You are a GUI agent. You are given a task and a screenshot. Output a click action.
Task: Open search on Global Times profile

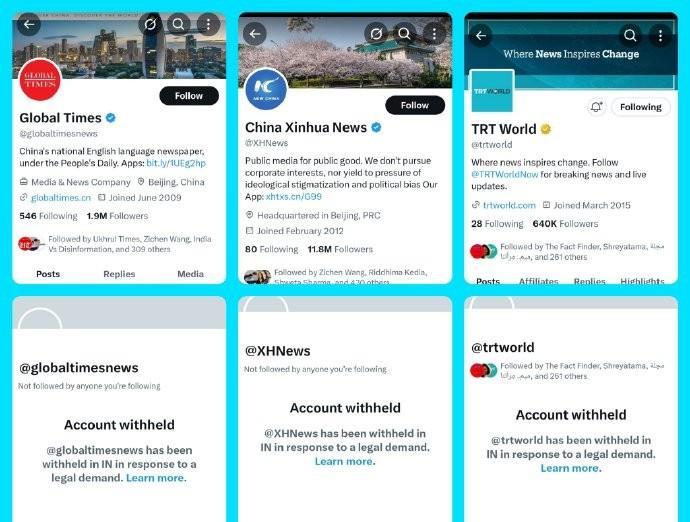(178, 24)
